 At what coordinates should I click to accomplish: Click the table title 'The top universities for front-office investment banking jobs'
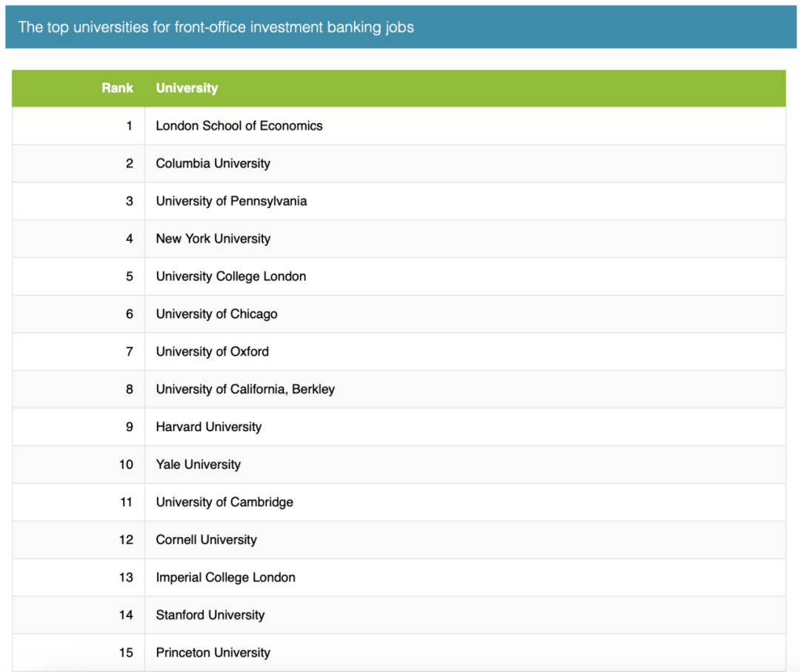pyautogui.click(x=216, y=27)
